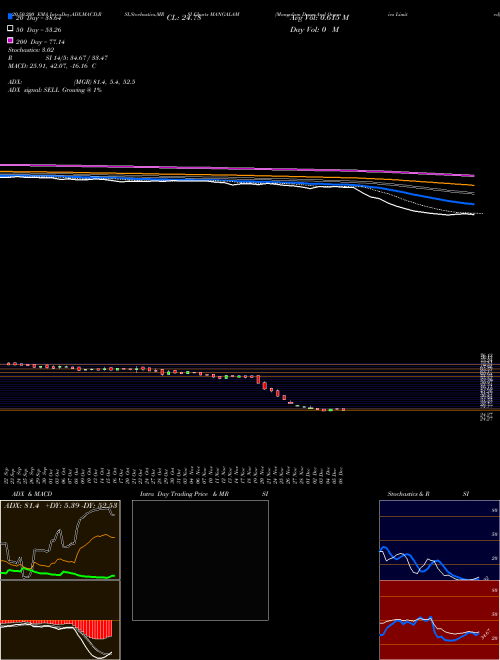Viewport: 500px width, 660px height.
Task: Click the date axis labels under candlesticks
Action: coord(175,475)
